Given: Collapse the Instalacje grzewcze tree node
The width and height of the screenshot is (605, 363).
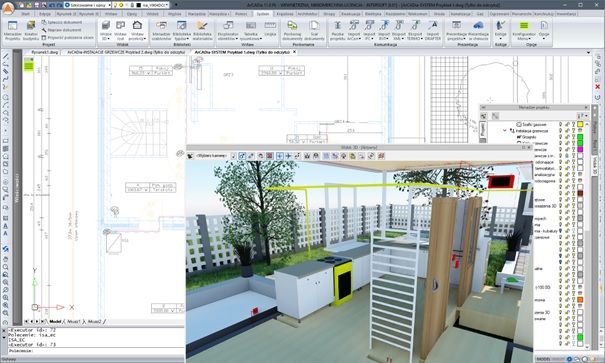Looking at the screenshot, I should click(x=505, y=131).
